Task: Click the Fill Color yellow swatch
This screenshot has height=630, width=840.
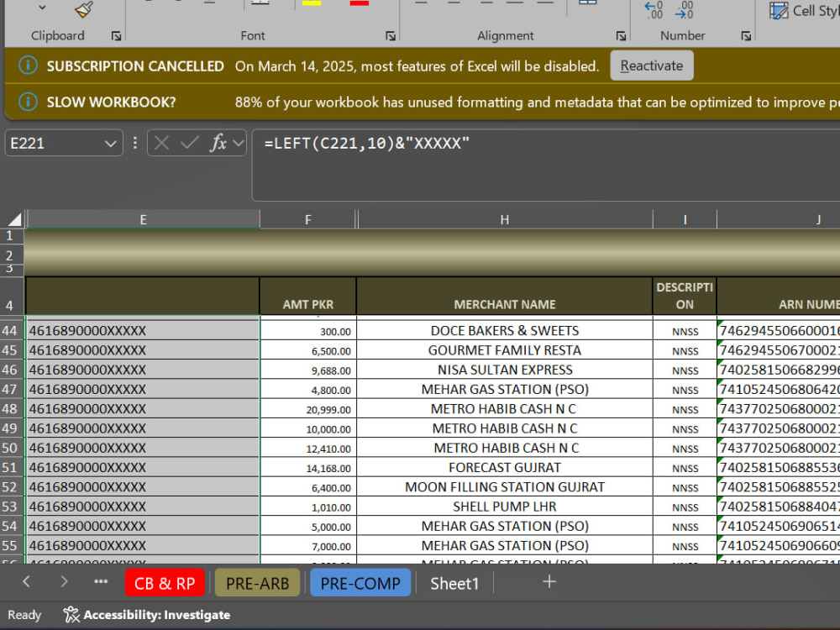Action: point(312,3)
